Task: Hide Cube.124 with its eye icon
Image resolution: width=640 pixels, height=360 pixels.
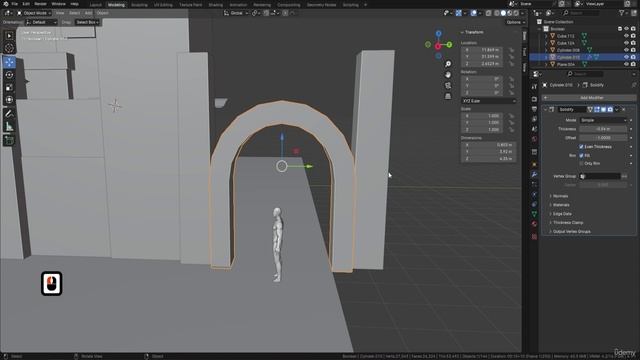Action: (626, 43)
